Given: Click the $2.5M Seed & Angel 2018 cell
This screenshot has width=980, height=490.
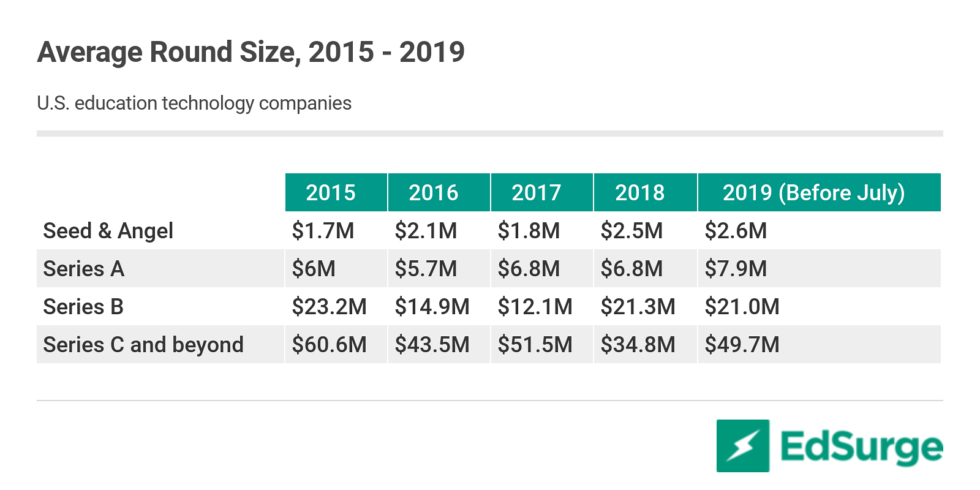Looking at the screenshot, I should 646,230.
